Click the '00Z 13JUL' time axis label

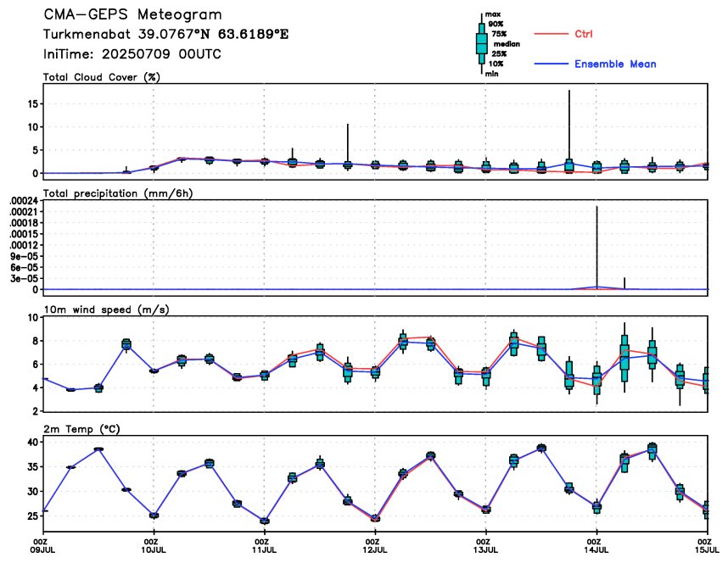486,546
